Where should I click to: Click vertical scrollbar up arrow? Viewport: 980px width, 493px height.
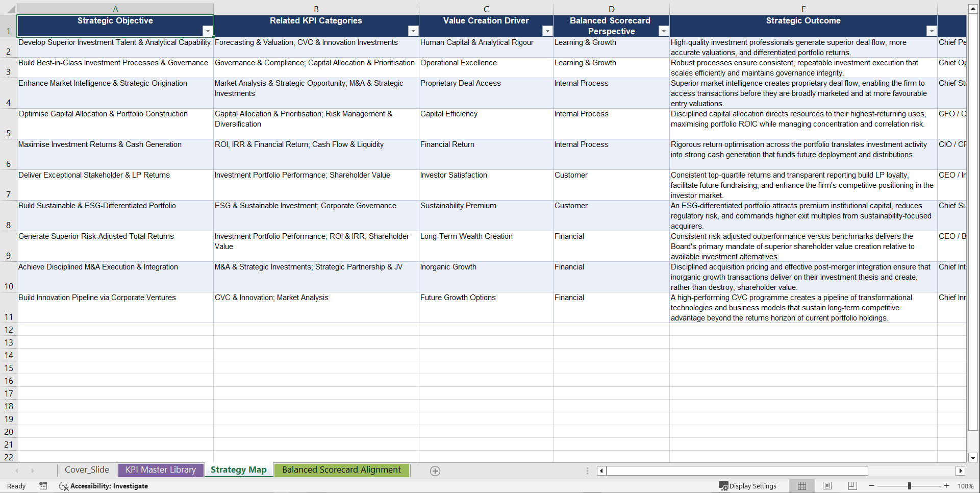[x=973, y=9]
